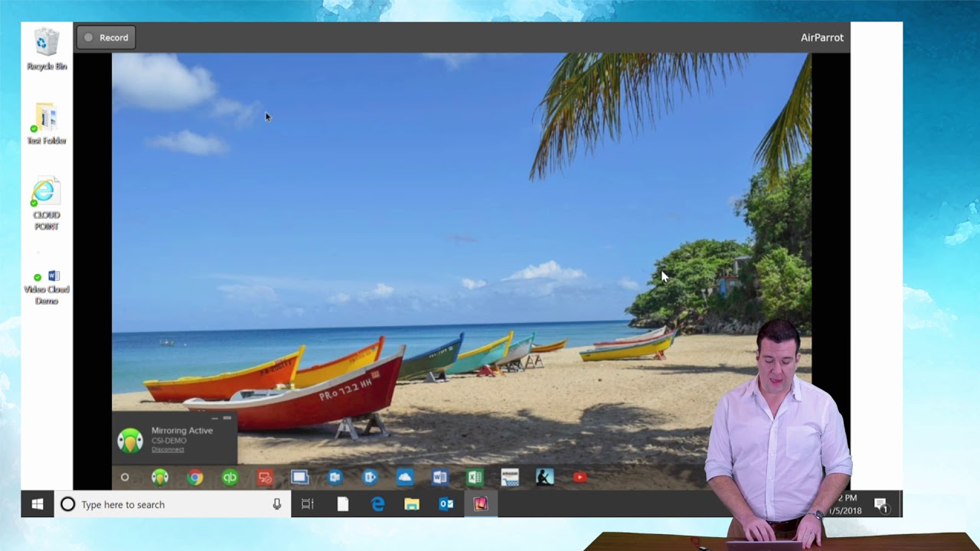Image resolution: width=980 pixels, height=551 pixels.
Task: Open AirParrot from the mirrored taskbar
Action: pos(160,478)
